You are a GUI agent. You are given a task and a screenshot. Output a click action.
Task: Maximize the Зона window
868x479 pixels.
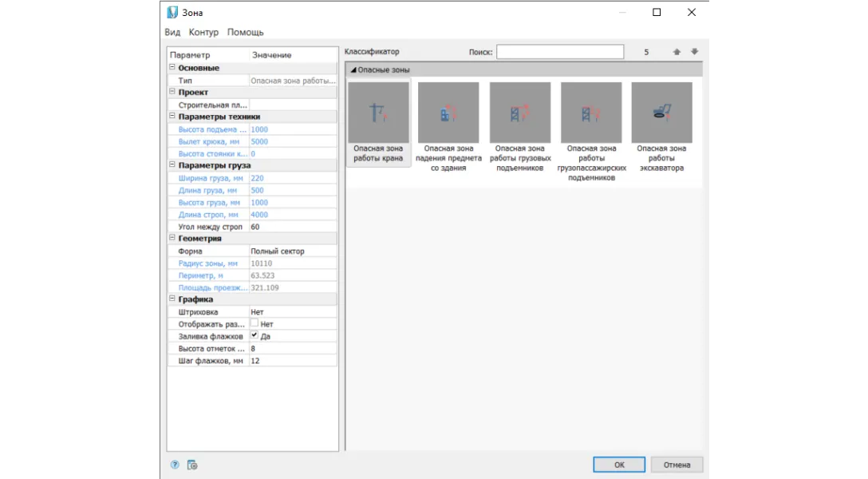[x=657, y=12]
